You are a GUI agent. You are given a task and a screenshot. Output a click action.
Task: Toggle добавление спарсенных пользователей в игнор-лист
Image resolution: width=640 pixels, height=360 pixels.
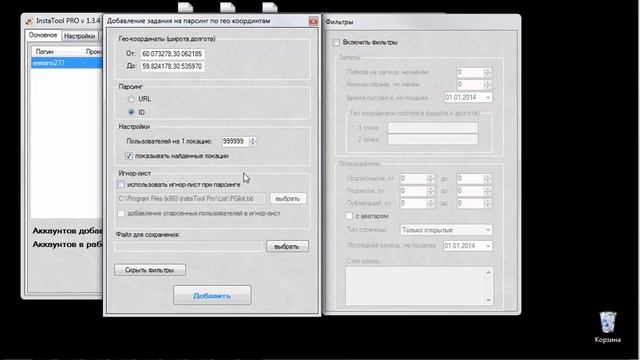point(121,213)
